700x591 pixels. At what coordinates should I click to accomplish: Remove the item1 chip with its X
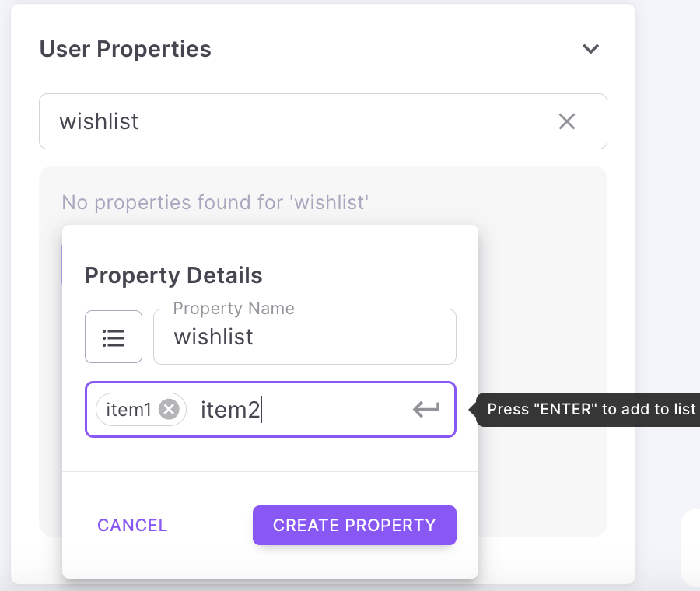point(169,409)
